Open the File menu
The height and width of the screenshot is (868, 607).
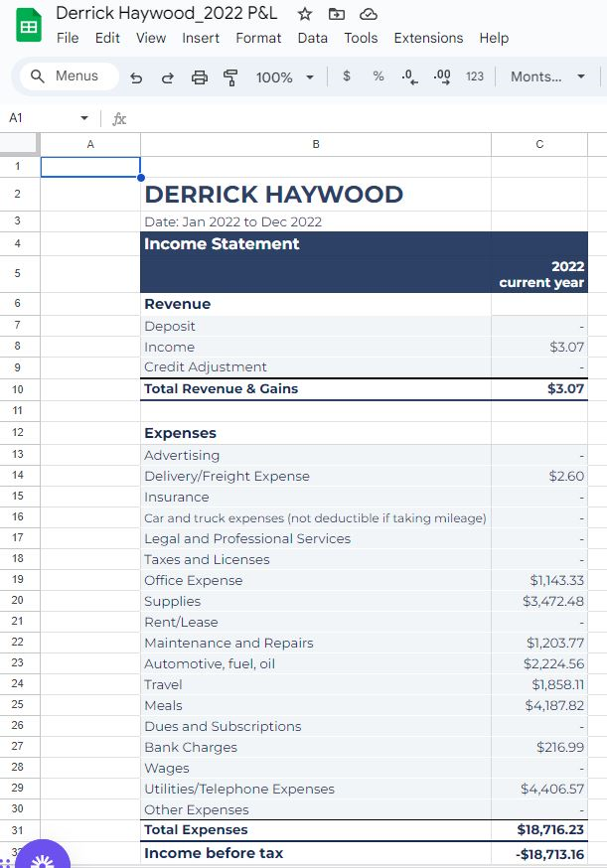[x=68, y=38]
